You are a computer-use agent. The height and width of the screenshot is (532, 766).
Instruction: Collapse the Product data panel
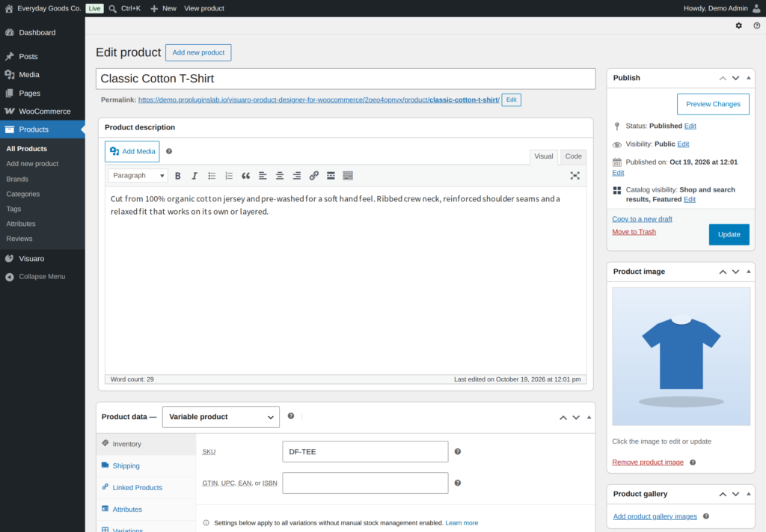(x=589, y=418)
